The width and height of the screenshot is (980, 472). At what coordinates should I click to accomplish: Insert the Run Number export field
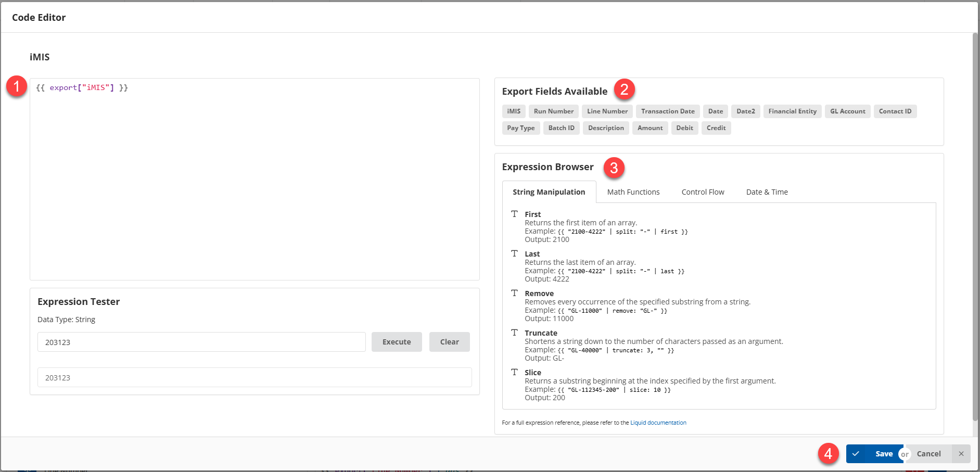click(553, 111)
